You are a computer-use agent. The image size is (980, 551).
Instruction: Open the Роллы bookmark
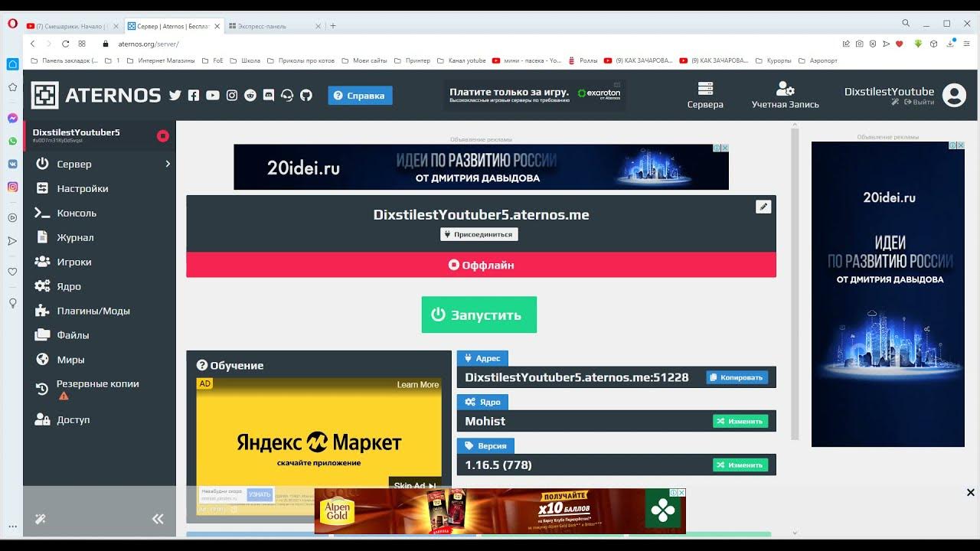583,60
